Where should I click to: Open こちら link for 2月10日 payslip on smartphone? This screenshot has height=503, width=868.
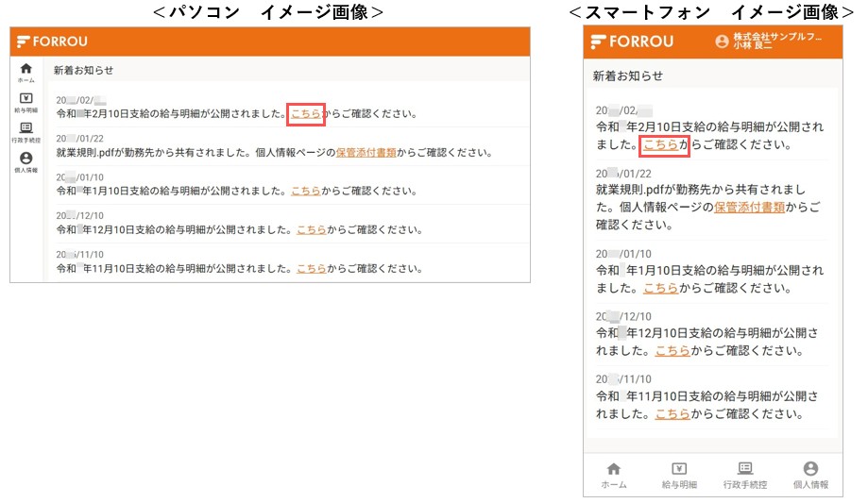pos(661,145)
